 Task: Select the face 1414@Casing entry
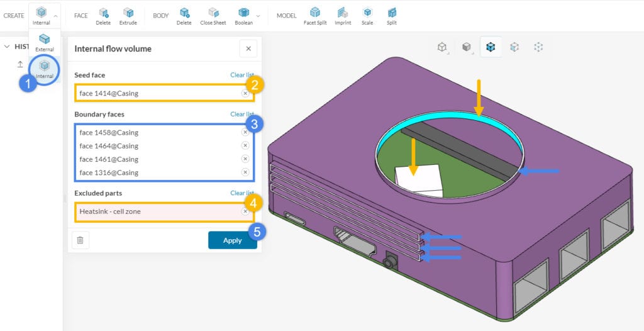(164, 93)
